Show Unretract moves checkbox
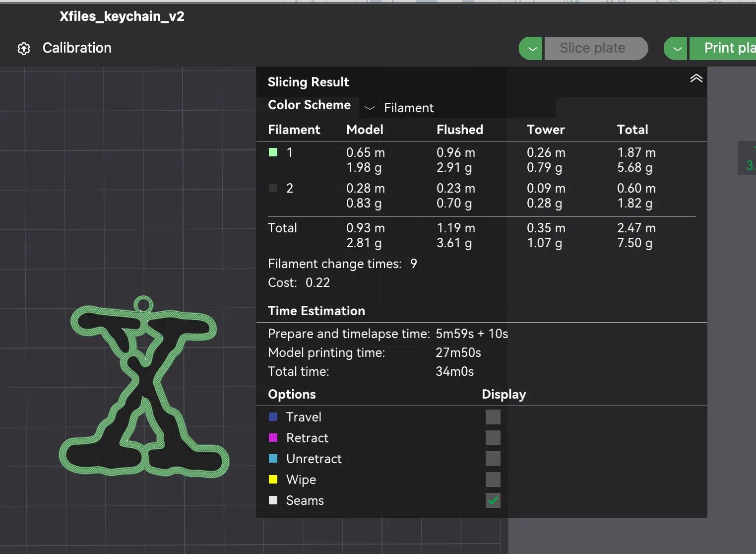 click(493, 459)
